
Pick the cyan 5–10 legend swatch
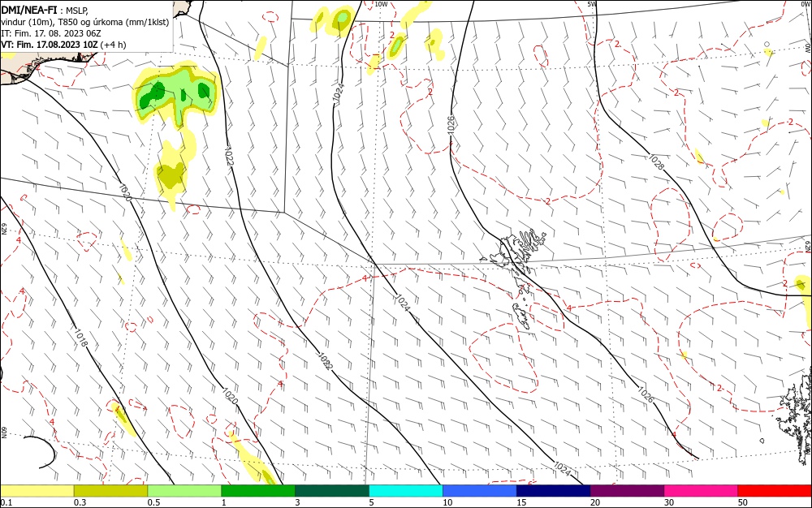click(x=406, y=491)
